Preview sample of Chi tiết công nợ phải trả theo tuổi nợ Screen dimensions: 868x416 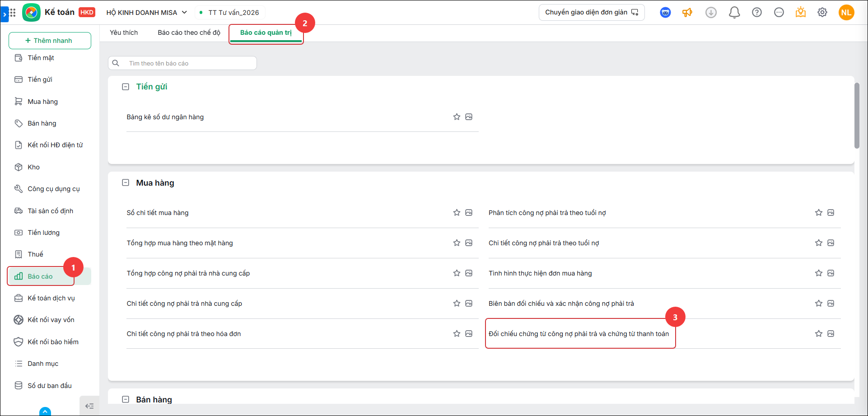[831, 243]
